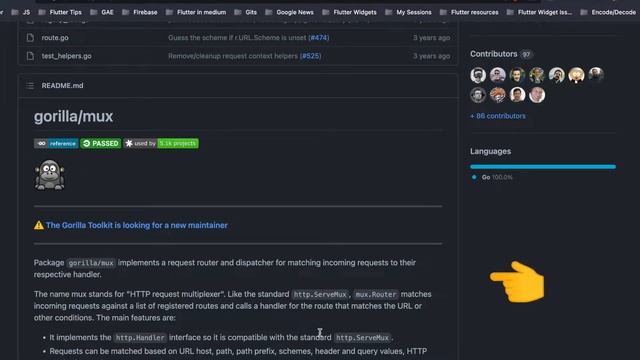The width and height of the screenshot is (640, 360).
Task: Click the http.Handler inline code text
Action: click(140, 338)
